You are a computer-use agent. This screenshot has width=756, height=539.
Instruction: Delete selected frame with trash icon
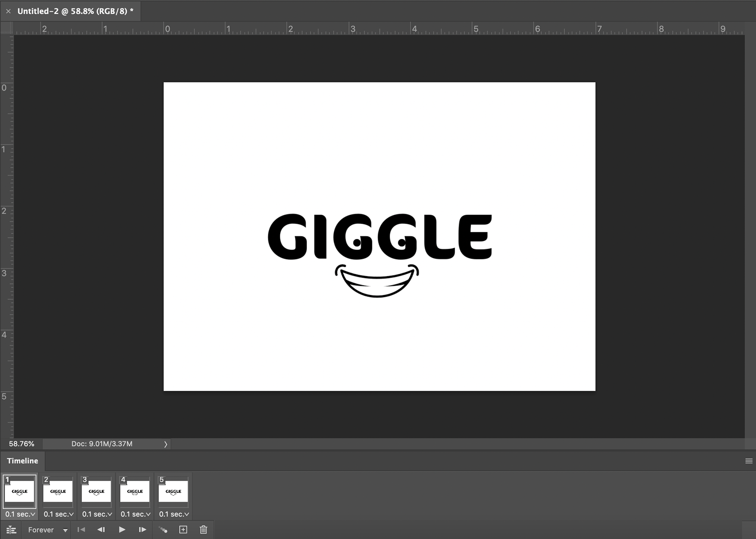[203, 530]
